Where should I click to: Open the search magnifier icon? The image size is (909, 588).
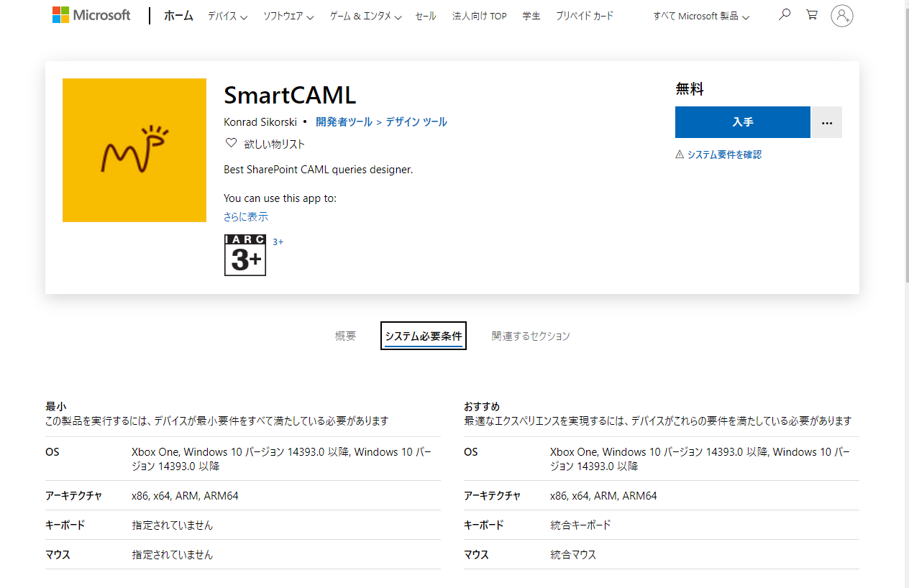[x=785, y=14]
